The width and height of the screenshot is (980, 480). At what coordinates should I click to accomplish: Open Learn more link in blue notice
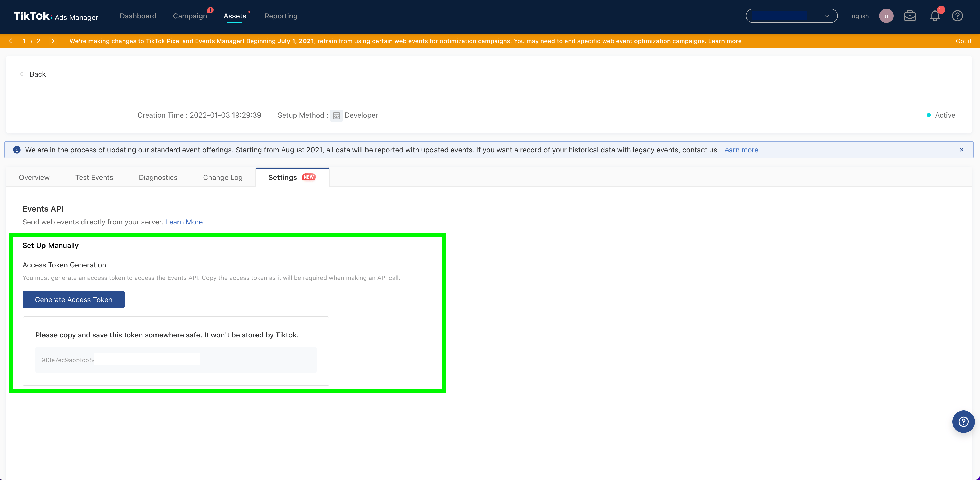click(x=739, y=150)
